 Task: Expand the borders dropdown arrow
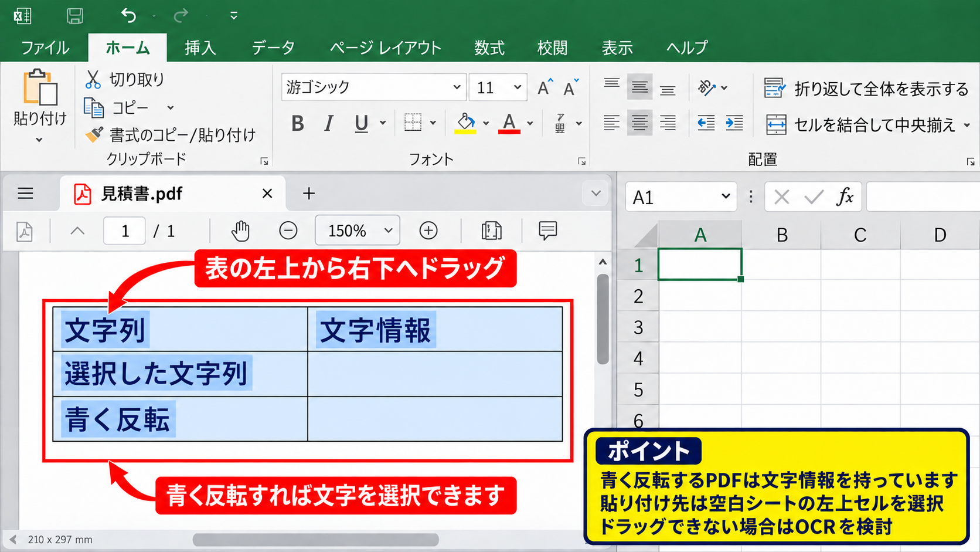point(433,123)
